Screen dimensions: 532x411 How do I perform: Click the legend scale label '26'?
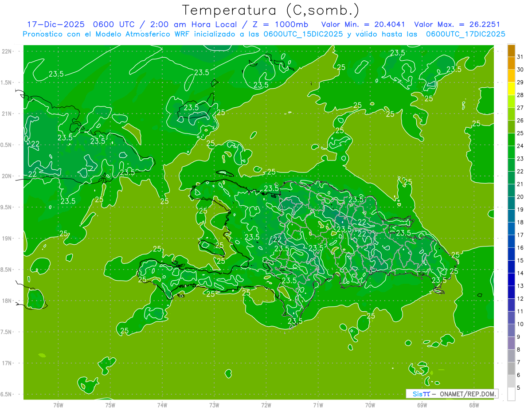click(x=520, y=121)
